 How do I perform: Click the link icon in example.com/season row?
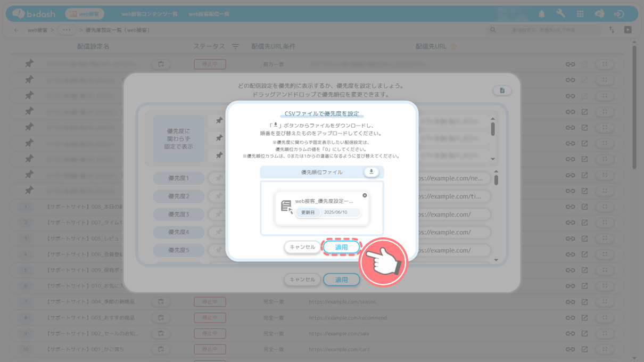[x=570, y=302]
